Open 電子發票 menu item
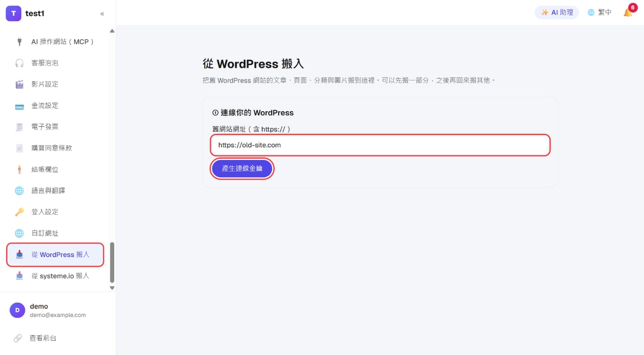Image resolution: width=644 pixels, height=355 pixels. 55,127
